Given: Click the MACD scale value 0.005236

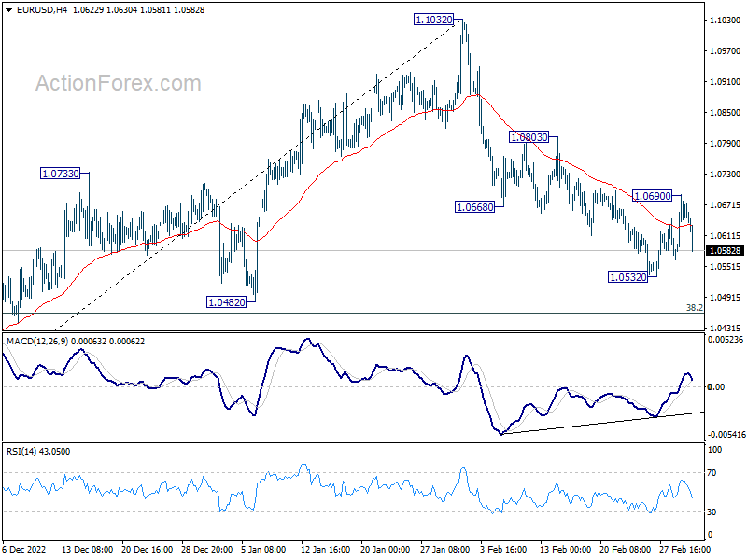Looking at the screenshot, I should click(x=726, y=340).
